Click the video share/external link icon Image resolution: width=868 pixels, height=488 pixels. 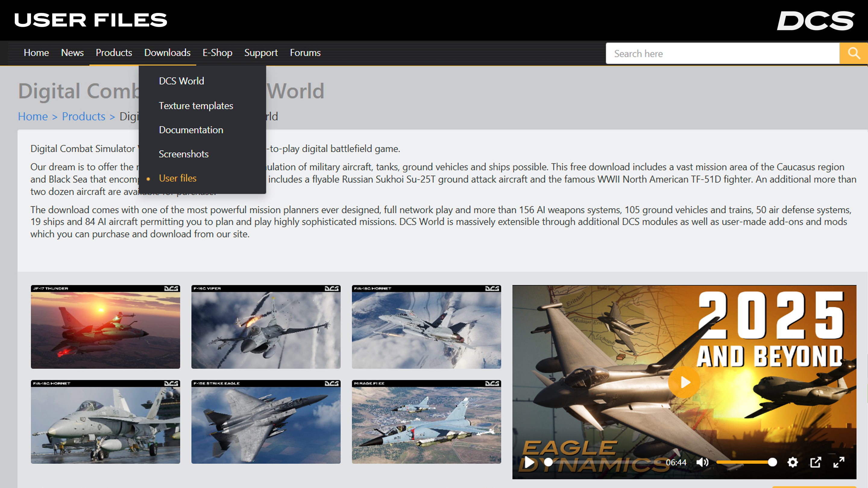816,462
